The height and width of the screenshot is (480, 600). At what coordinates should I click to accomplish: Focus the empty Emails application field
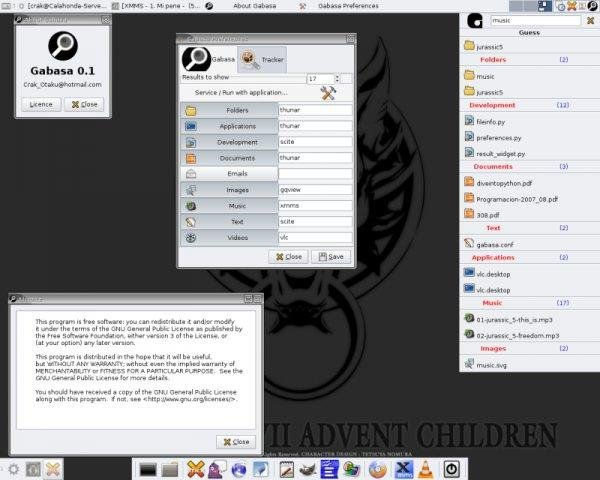[315, 174]
